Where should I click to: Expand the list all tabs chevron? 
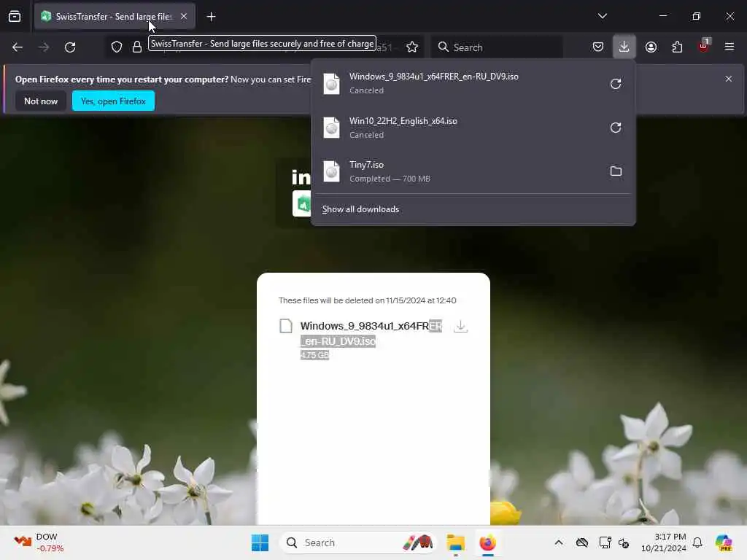click(x=602, y=16)
